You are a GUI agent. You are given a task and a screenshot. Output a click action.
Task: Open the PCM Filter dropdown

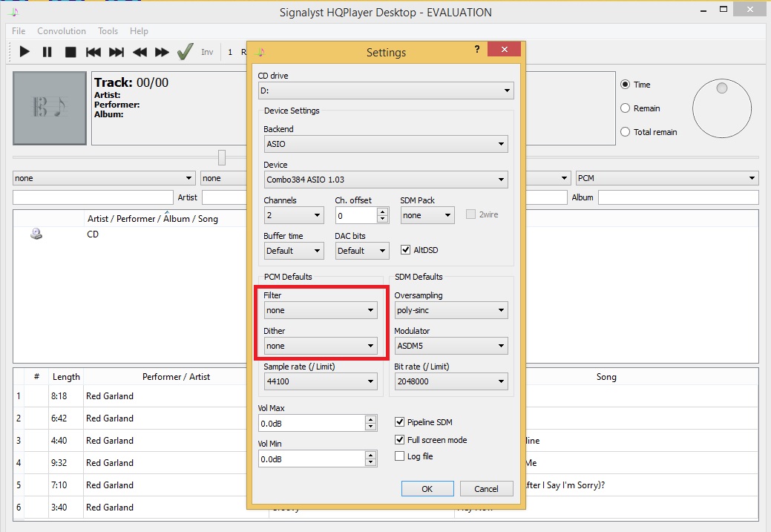(x=321, y=310)
